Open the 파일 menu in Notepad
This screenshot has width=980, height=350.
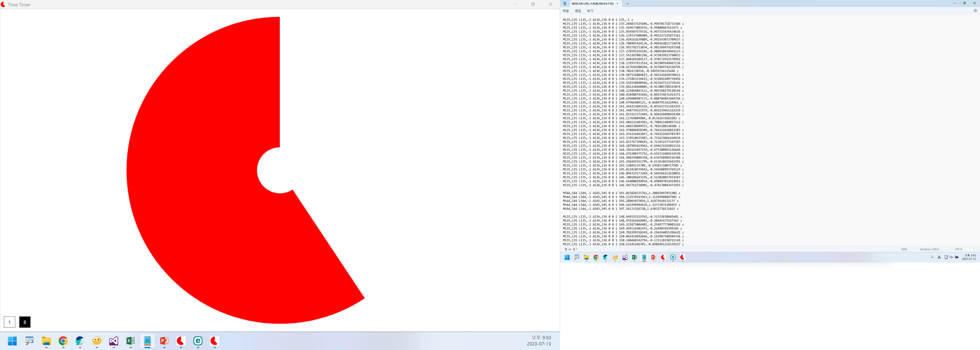click(565, 11)
